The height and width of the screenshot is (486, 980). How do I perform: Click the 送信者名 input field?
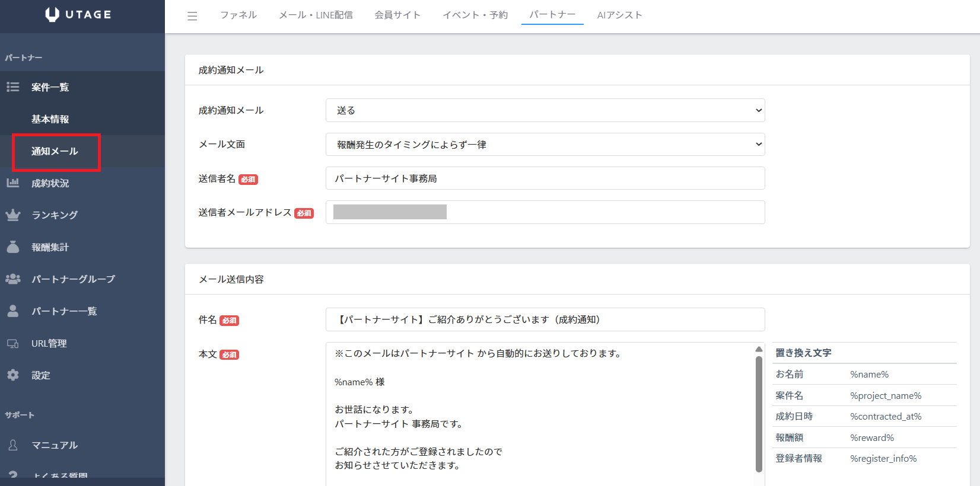click(x=545, y=178)
